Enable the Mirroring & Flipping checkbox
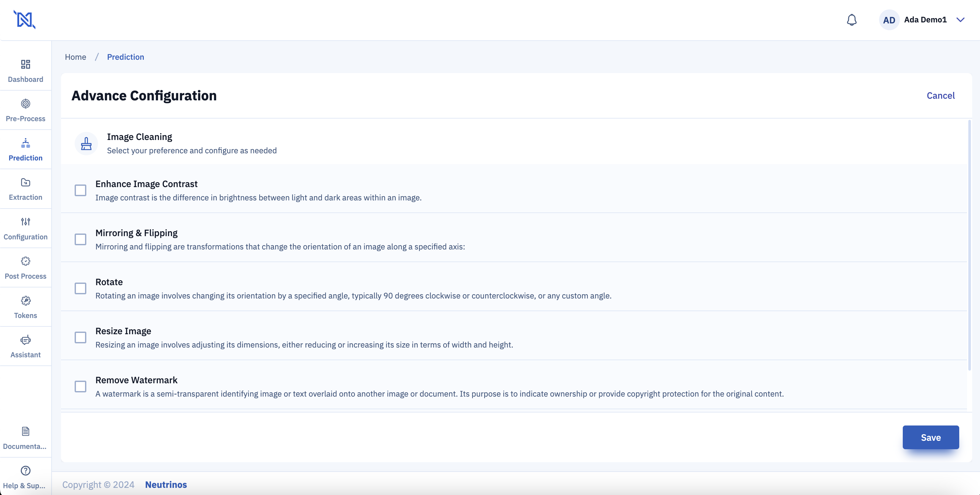The height and width of the screenshot is (495, 980). (x=80, y=239)
